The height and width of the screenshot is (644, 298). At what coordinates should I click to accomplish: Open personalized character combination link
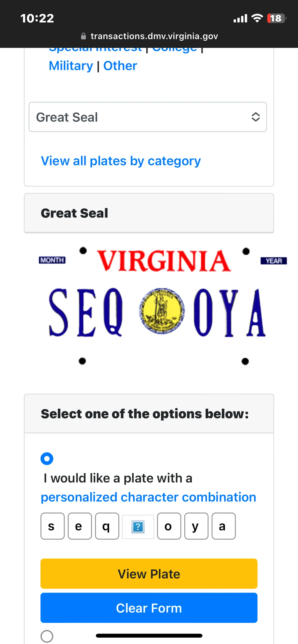pyautogui.click(x=148, y=497)
